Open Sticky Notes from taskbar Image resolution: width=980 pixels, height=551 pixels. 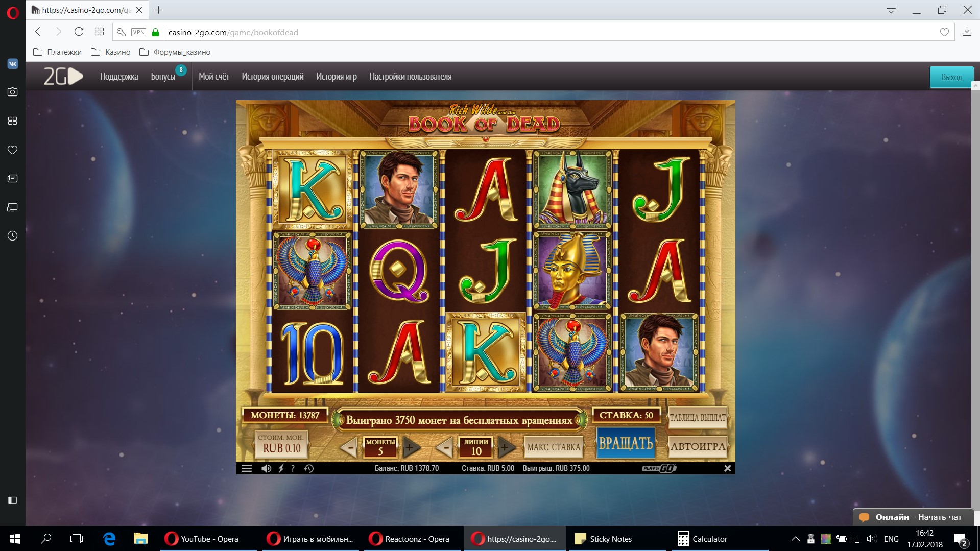617,539
